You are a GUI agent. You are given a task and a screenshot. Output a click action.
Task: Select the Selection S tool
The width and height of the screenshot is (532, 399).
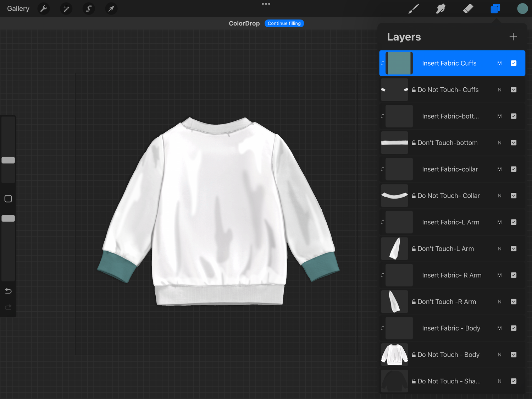pos(89,9)
